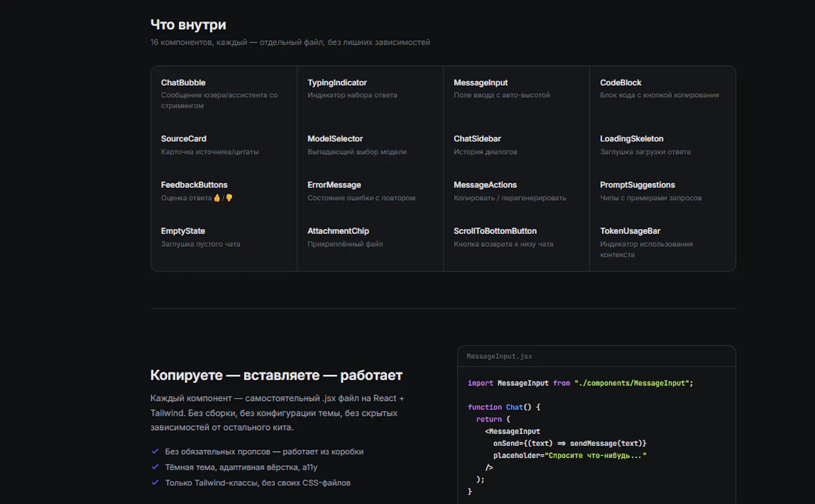
Task: Open the ScrollToBottomButton component title
Action: pyautogui.click(x=495, y=231)
